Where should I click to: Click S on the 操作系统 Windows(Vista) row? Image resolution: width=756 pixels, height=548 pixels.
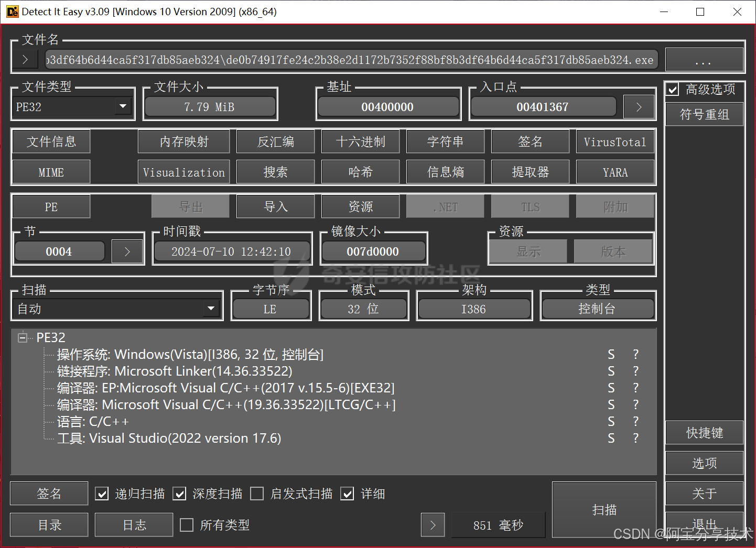tap(611, 355)
